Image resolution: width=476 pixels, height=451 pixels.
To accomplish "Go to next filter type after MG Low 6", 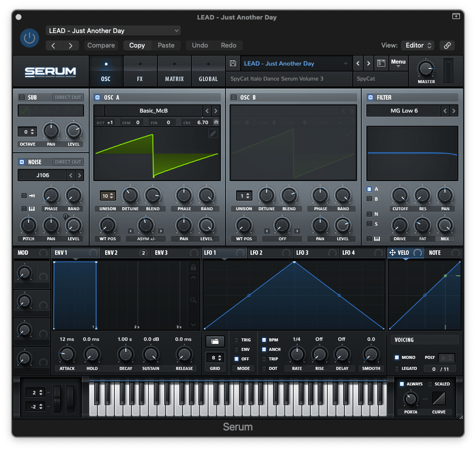I will tap(453, 111).
